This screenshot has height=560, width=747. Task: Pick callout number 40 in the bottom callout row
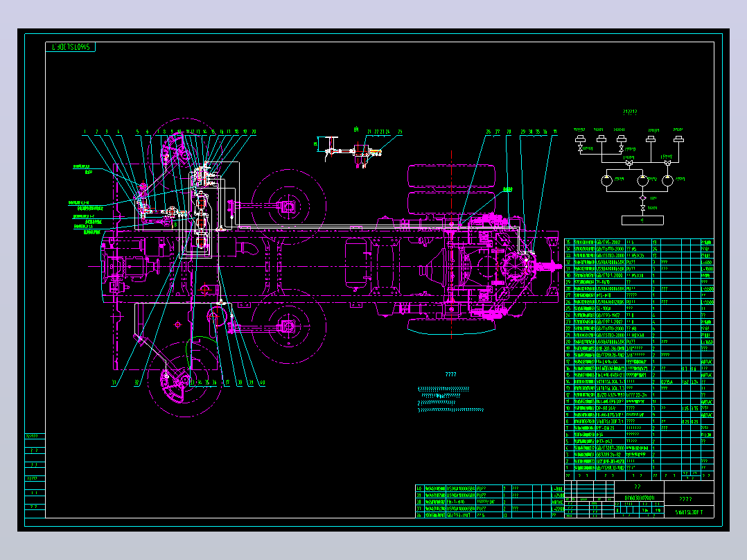pyautogui.click(x=262, y=383)
